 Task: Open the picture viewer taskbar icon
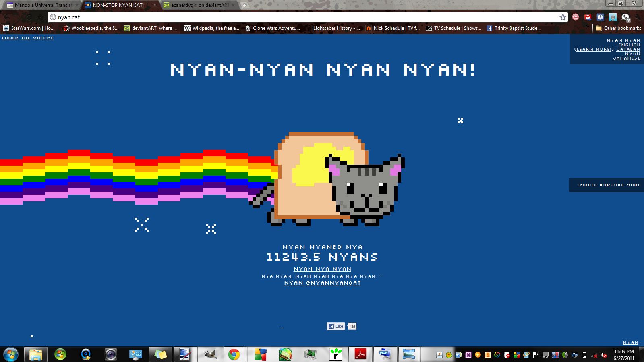point(408,354)
